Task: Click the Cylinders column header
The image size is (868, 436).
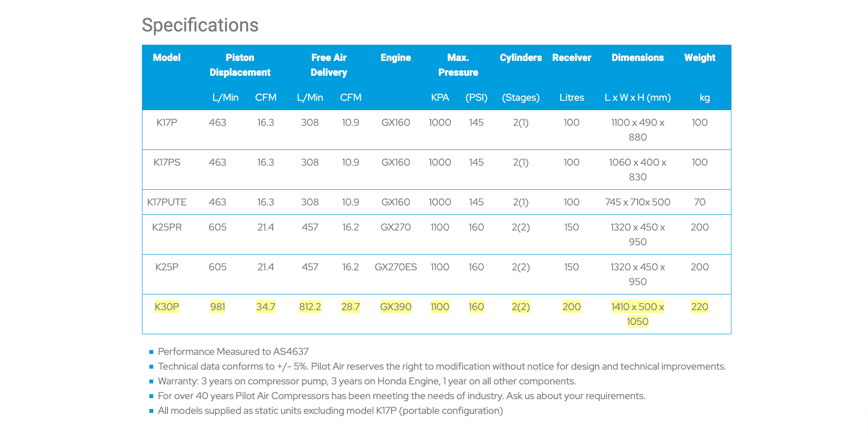Action: pyautogui.click(x=521, y=58)
